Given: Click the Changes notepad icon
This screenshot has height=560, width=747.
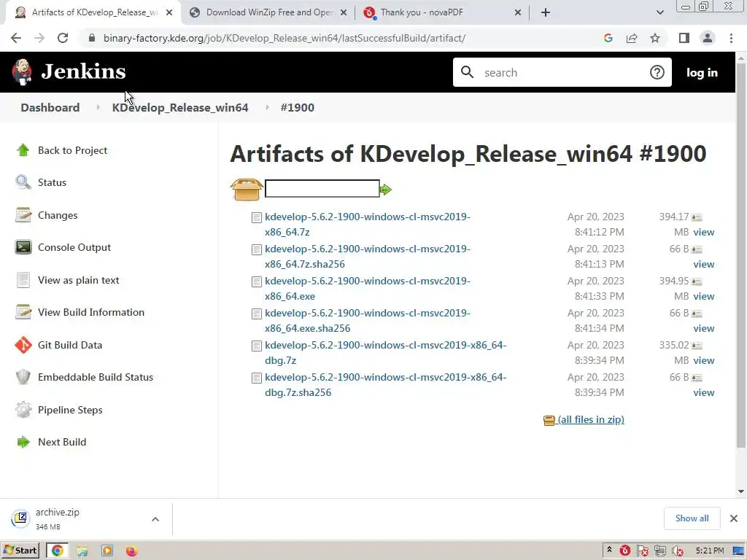Looking at the screenshot, I should [x=23, y=215].
